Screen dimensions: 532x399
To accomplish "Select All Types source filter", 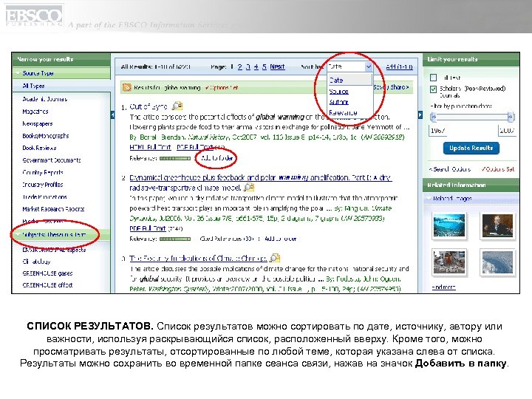I will tap(33, 86).
